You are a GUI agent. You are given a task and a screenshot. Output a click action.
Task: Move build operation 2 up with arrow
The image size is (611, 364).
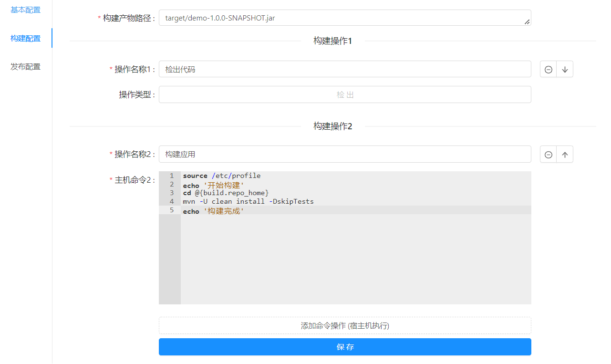click(565, 154)
